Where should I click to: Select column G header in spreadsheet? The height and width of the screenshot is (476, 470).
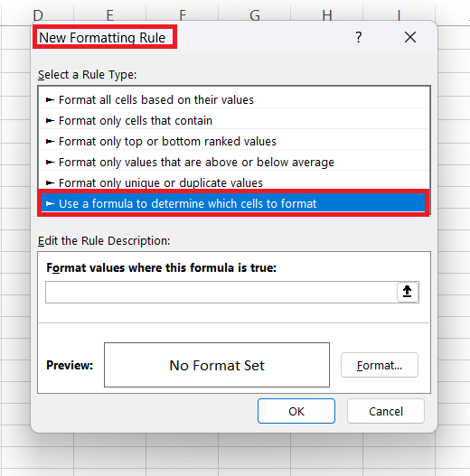255,14
